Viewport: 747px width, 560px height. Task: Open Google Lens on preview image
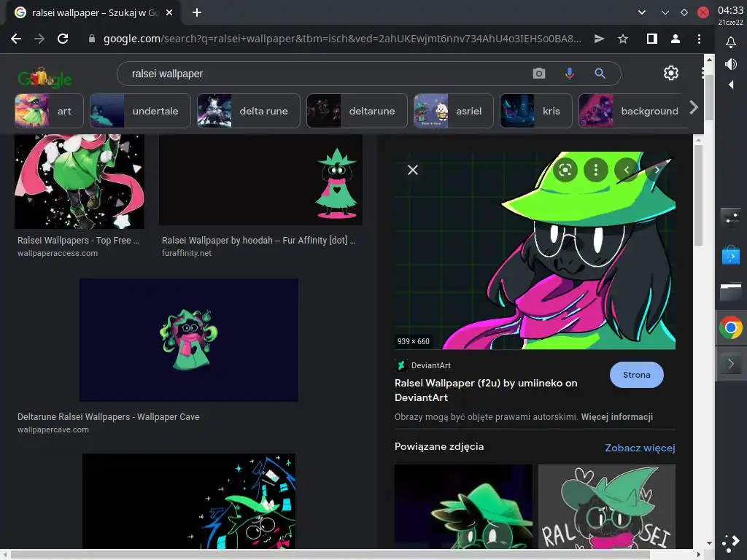click(565, 169)
